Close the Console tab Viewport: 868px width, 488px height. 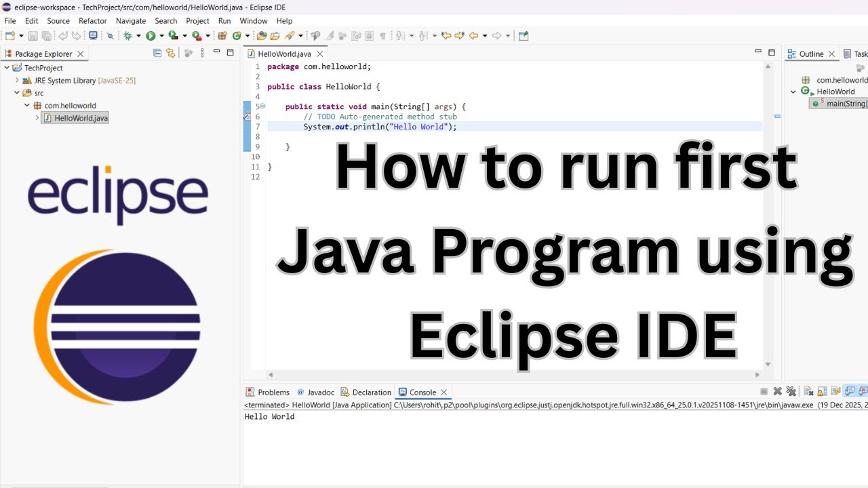click(x=444, y=392)
